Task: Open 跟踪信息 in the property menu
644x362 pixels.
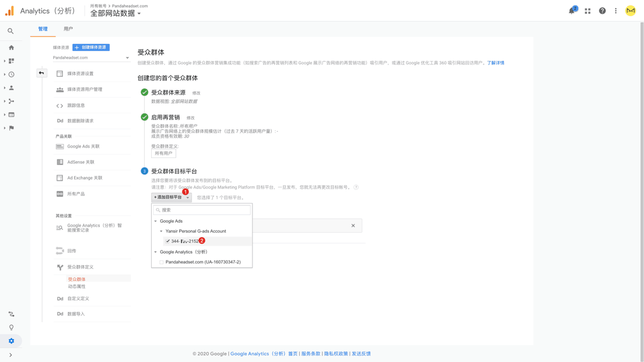Action: [76, 106]
